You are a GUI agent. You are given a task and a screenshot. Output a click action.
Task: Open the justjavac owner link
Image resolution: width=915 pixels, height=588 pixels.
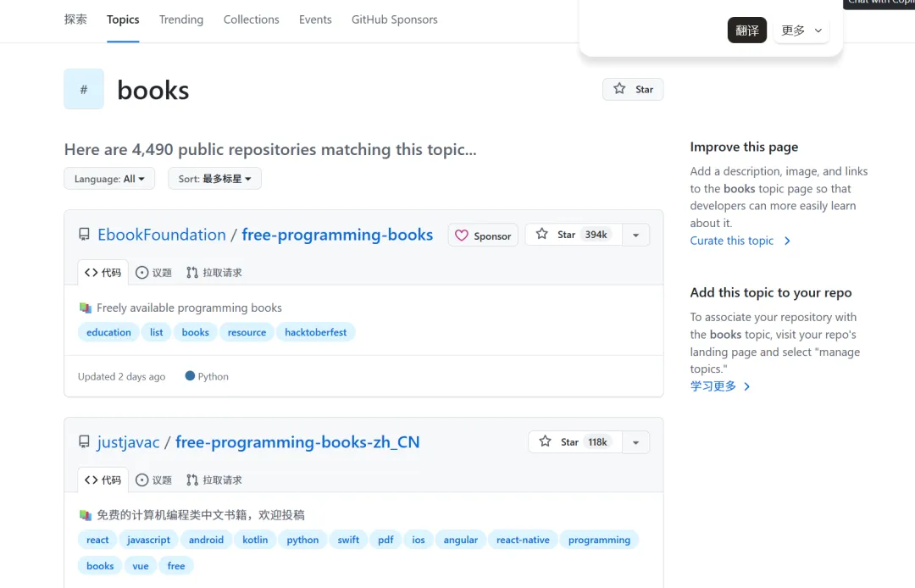point(129,442)
